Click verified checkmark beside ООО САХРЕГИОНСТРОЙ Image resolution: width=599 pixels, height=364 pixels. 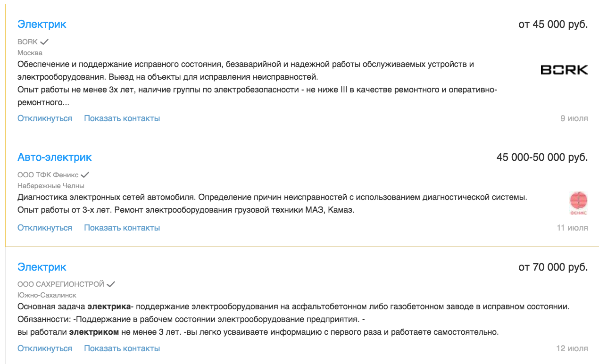point(111,284)
